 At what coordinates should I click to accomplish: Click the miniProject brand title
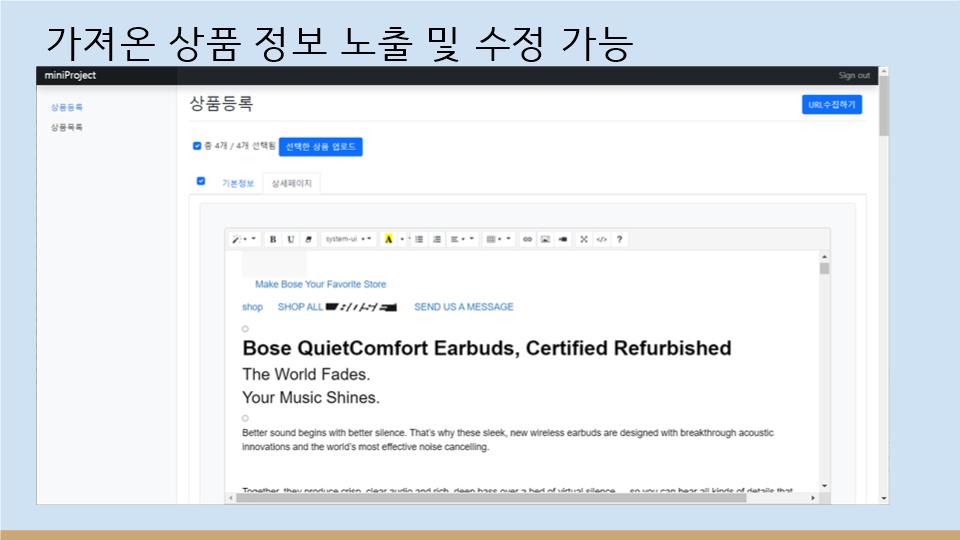tap(70, 75)
